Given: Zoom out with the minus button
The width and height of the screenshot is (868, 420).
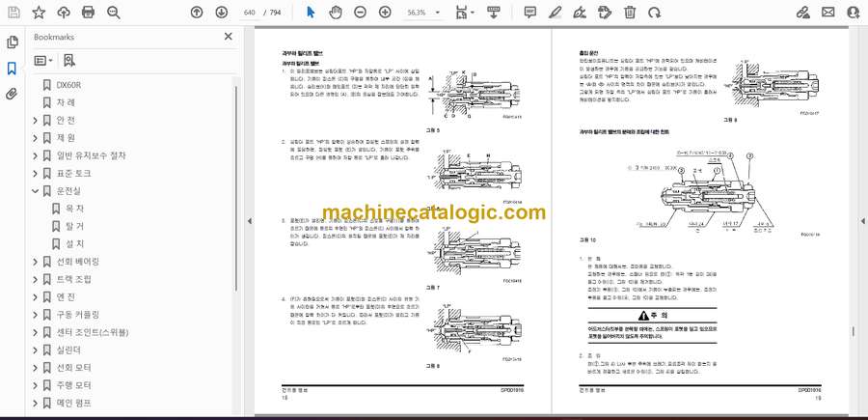Looking at the screenshot, I should pyautogui.click(x=360, y=13).
